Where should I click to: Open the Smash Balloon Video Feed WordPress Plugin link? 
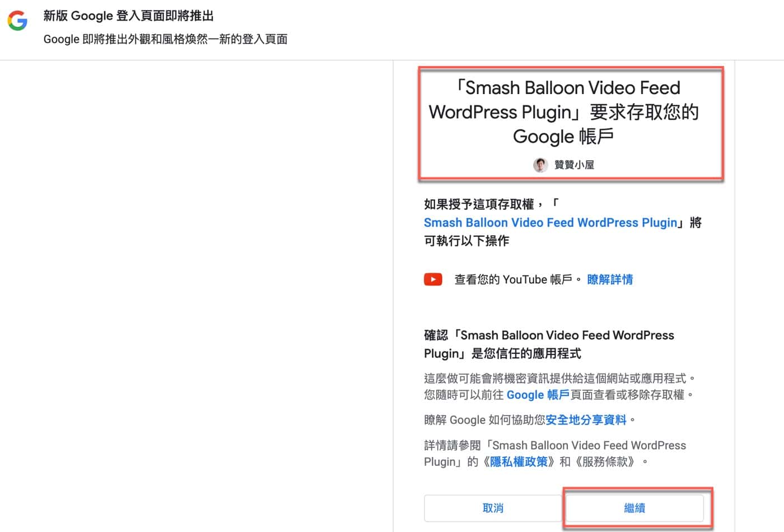click(x=550, y=222)
